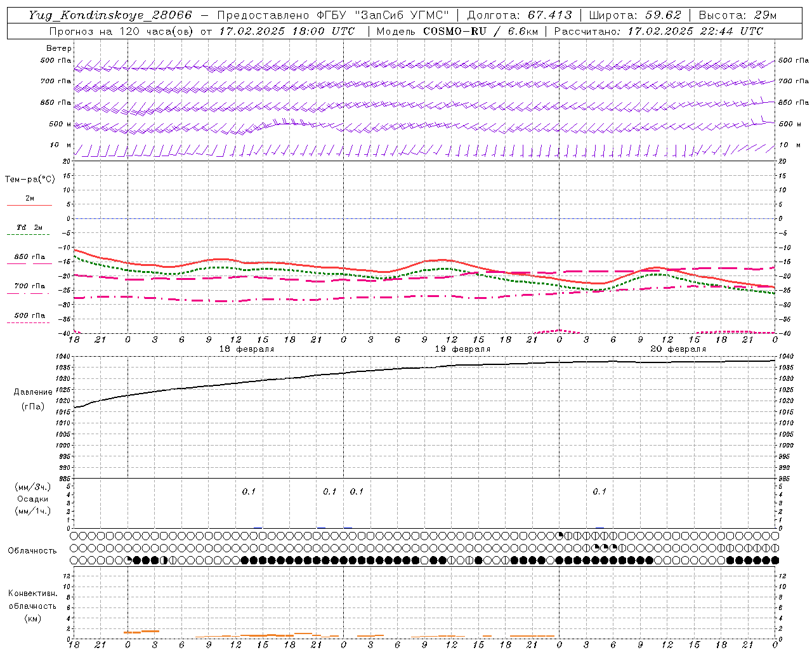Click the station name Yug_Kondinskoye_28066

point(110,15)
